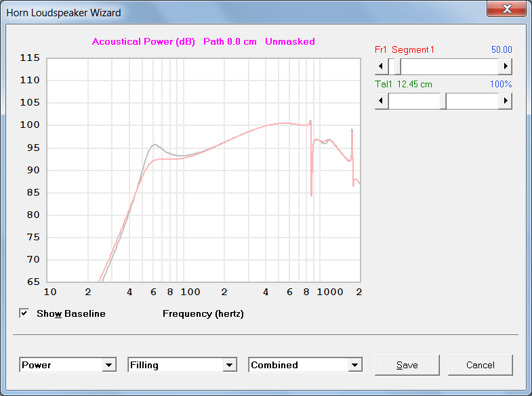The width and height of the screenshot is (532, 396).
Task: Click the Tal1 slider right arrow
Action: (505, 101)
